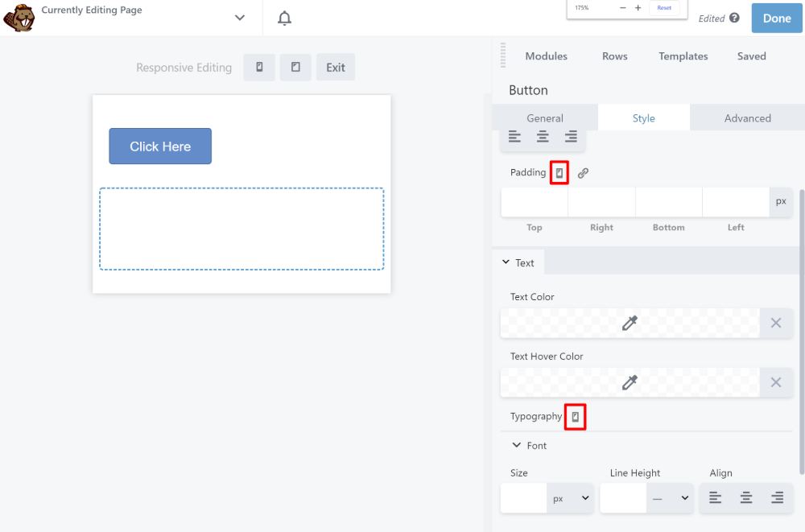Screen dimensions: 805x532
Task: Set typography text align right
Action: (778, 497)
